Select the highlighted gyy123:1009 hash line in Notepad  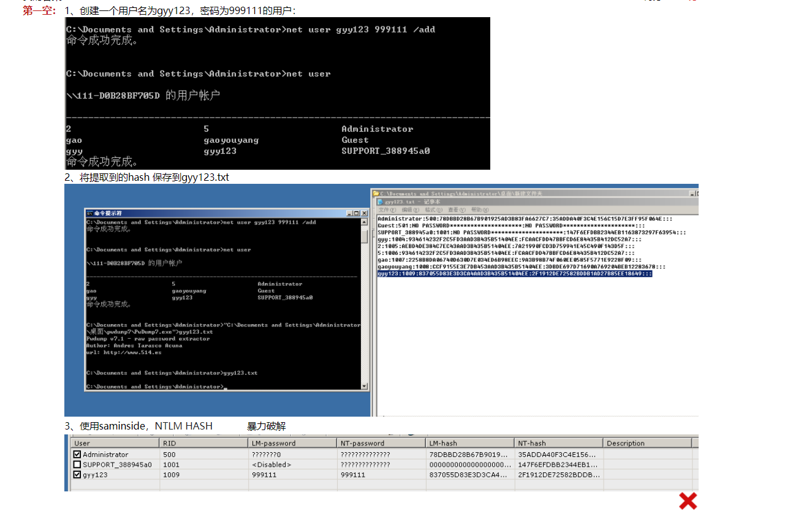[x=515, y=274]
